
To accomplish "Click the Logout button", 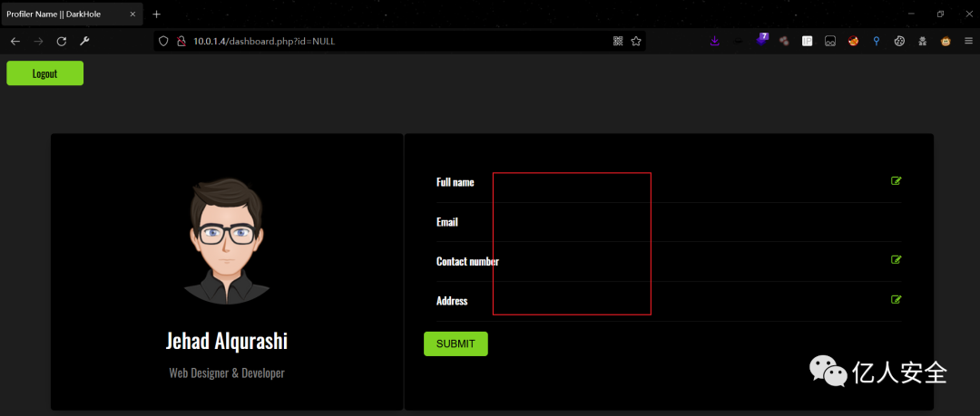I will click(x=45, y=73).
